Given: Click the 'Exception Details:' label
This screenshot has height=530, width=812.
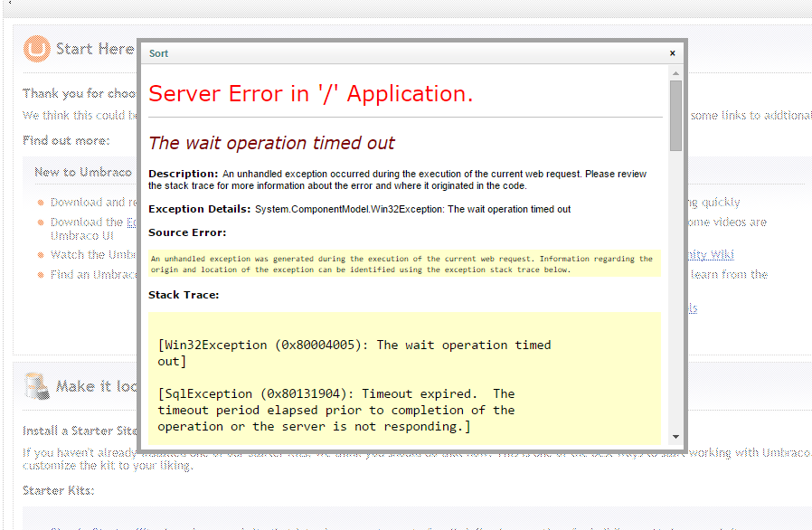Looking at the screenshot, I should tap(199, 209).
